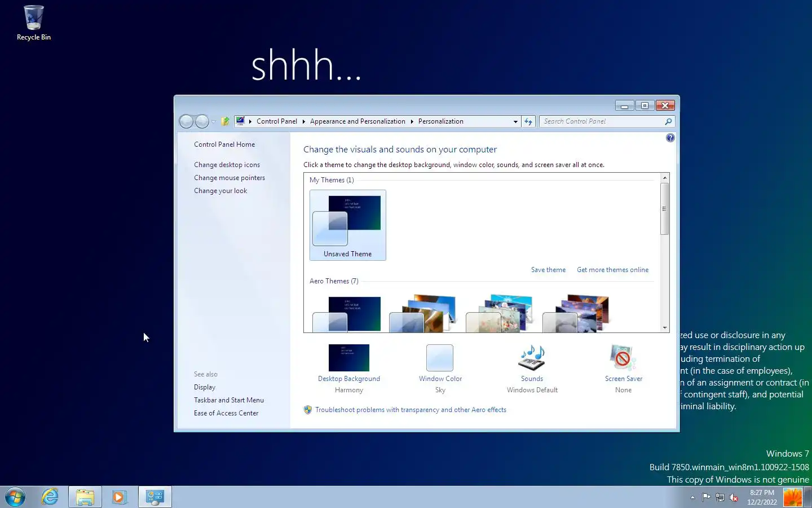Open the address bar history dropdown
This screenshot has width=812, height=508.
click(515, 121)
